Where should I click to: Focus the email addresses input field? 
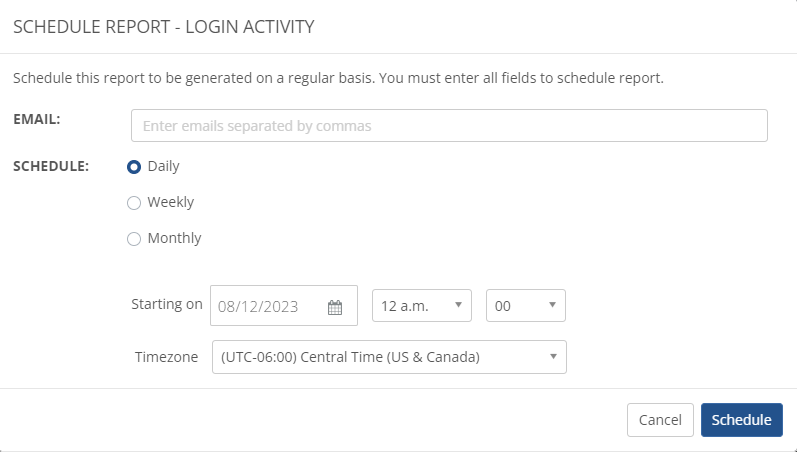[449, 126]
